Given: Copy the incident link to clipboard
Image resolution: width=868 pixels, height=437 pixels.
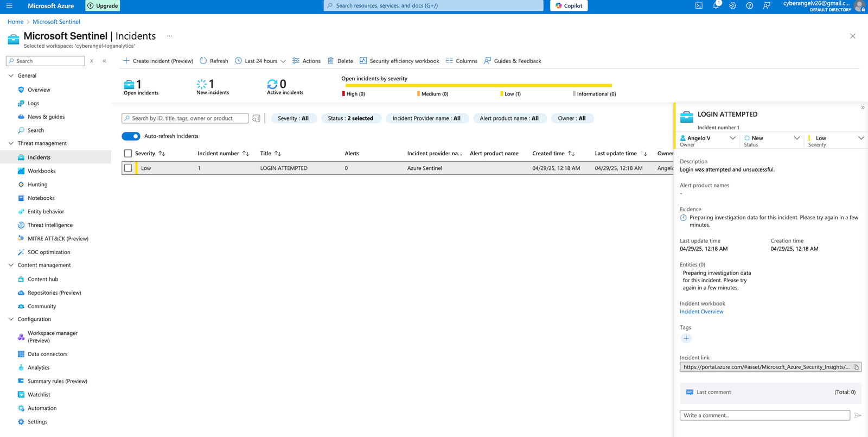Looking at the screenshot, I should point(856,368).
